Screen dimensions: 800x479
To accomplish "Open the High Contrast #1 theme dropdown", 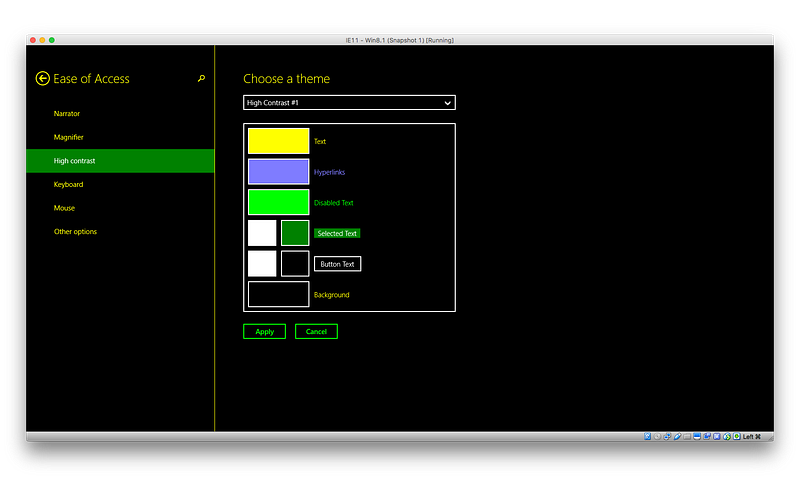I will point(349,103).
